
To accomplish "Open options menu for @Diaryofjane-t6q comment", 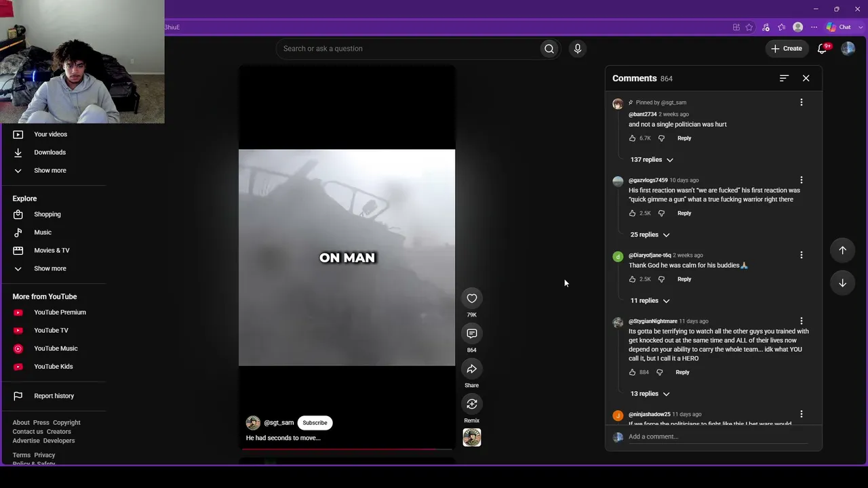I will 801,255.
